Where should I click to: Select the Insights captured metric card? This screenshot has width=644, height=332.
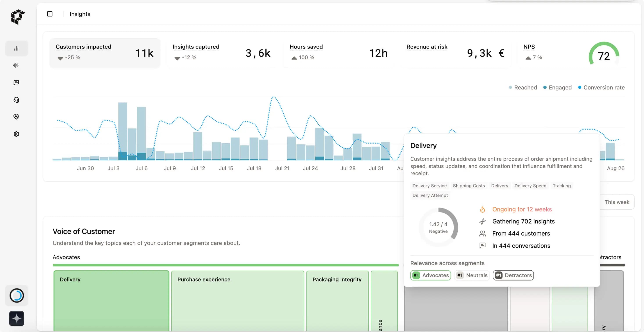point(221,53)
